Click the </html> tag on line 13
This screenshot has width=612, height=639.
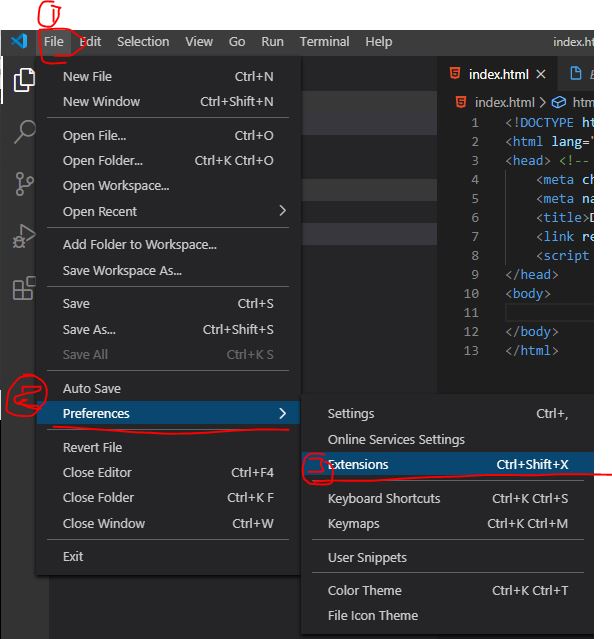[x=532, y=351]
